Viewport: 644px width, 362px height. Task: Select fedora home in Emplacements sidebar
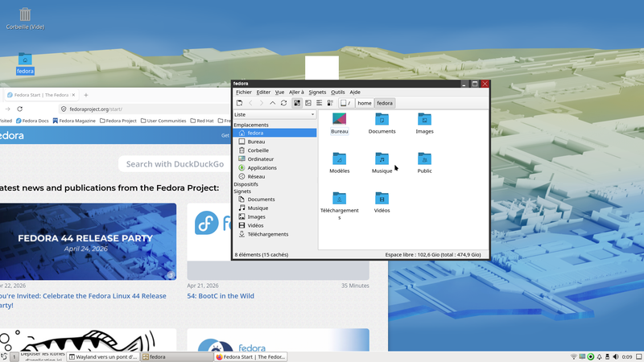coord(275,133)
